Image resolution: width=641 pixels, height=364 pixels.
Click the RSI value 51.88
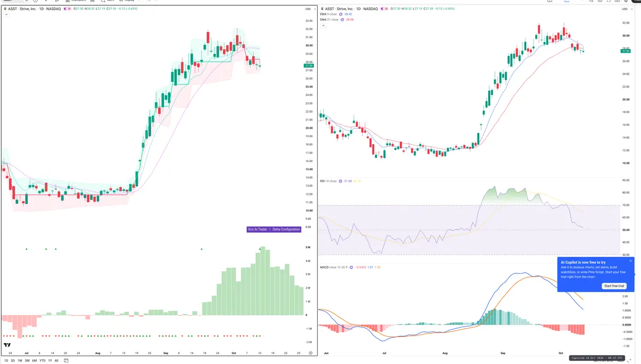pos(349,181)
